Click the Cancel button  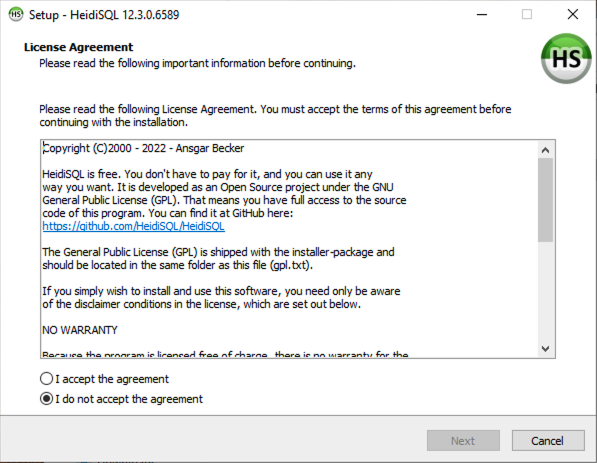[x=548, y=441]
